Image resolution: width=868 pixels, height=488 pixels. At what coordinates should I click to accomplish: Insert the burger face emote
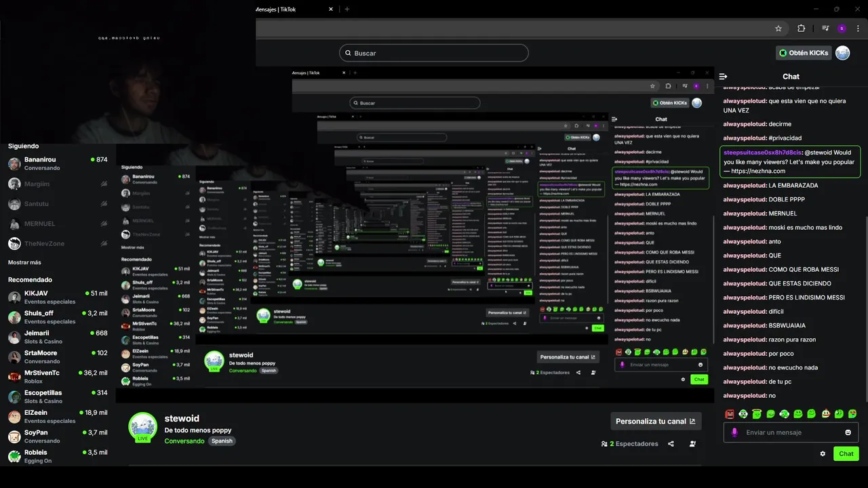(x=825, y=413)
